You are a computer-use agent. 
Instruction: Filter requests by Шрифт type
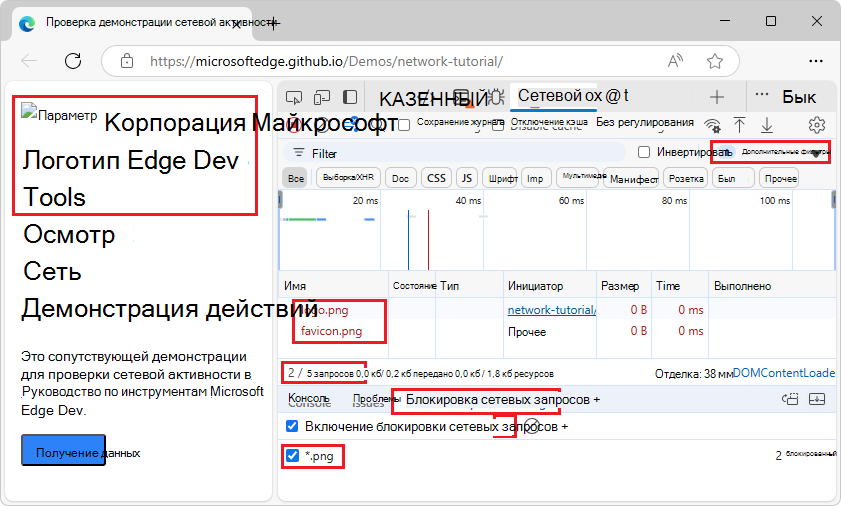[x=502, y=178]
